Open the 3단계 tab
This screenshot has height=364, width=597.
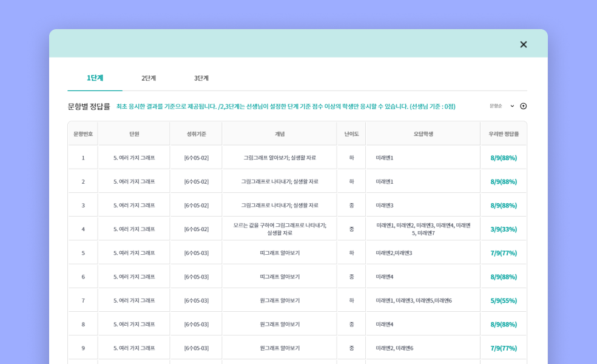click(201, 78)
